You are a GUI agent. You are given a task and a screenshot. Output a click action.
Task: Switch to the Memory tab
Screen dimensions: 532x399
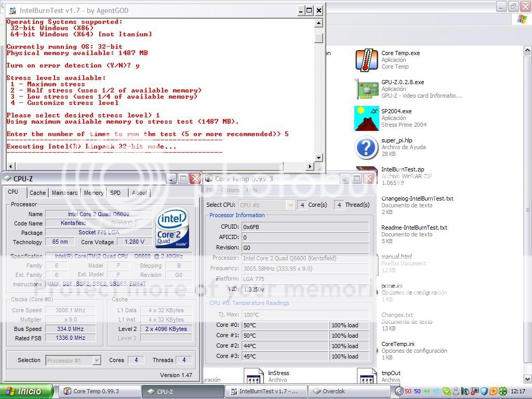pyautogui.click(x=94, y=193)
